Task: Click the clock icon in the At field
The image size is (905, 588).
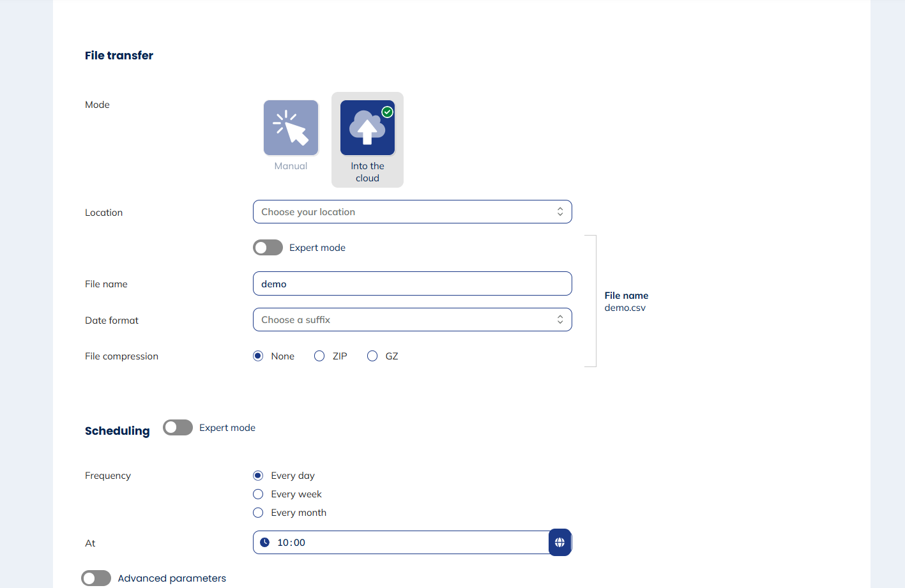Action: (265, 542)
